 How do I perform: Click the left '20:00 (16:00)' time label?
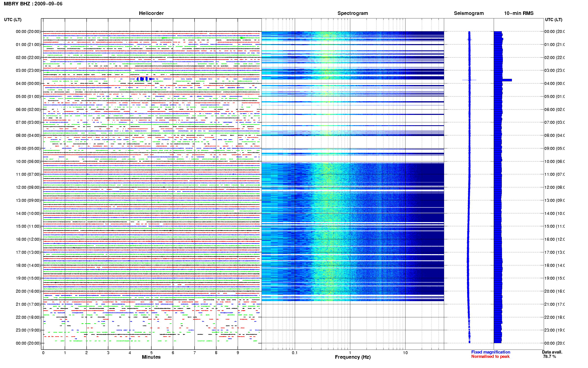click(28, 291)
